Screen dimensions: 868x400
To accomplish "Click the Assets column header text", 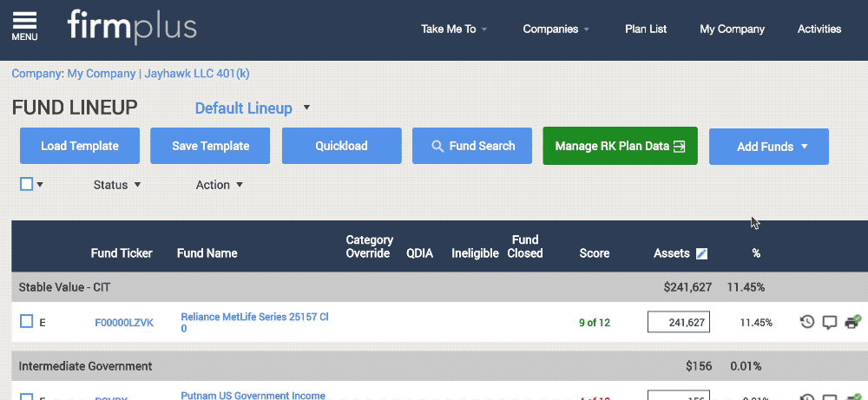I will click(x=672, y=253).
